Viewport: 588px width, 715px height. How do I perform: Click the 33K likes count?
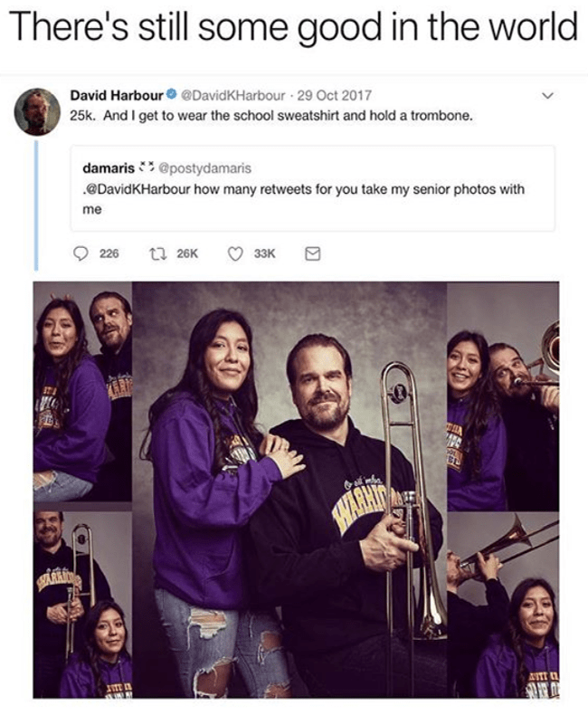(264, 255)
